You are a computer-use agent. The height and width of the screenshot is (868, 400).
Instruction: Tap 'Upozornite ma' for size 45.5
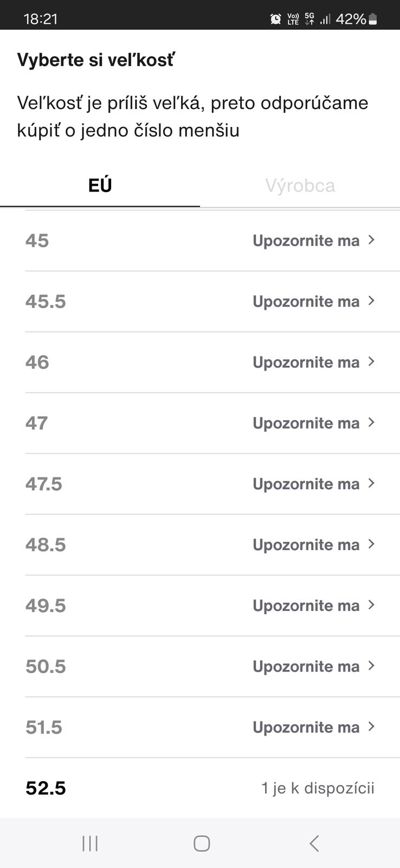click(x=306, y=302)
